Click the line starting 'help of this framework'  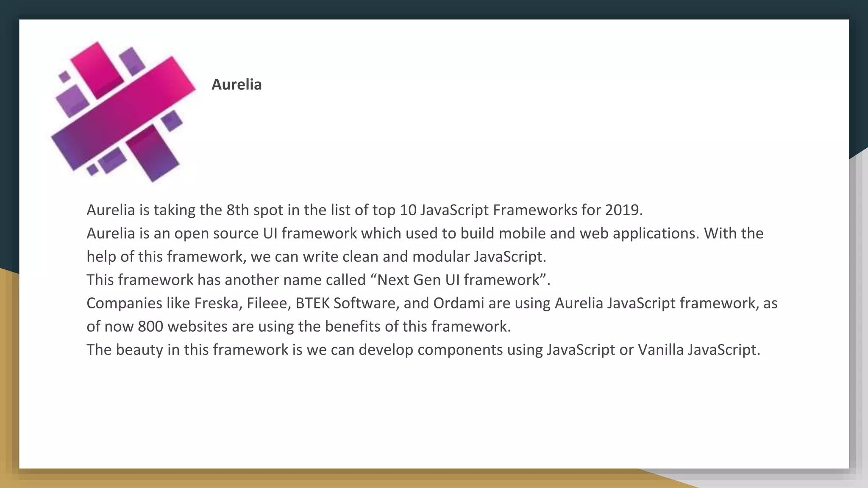[x=316, y=257]
